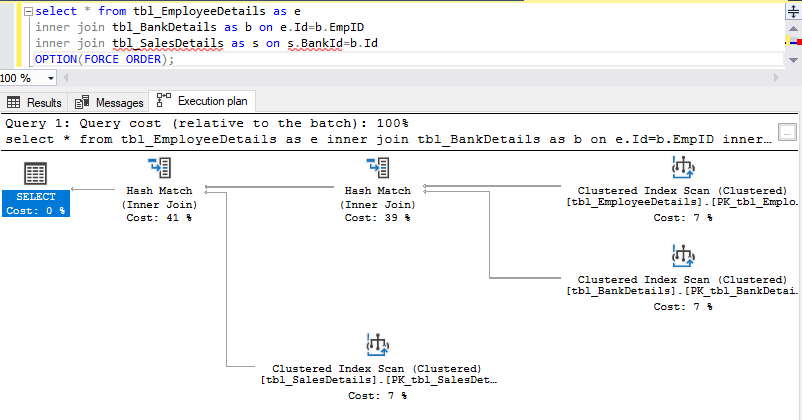The width and height of the screenshot is (802, 420).
Task: Switch to the Messages tab
Action: point(109,102)
